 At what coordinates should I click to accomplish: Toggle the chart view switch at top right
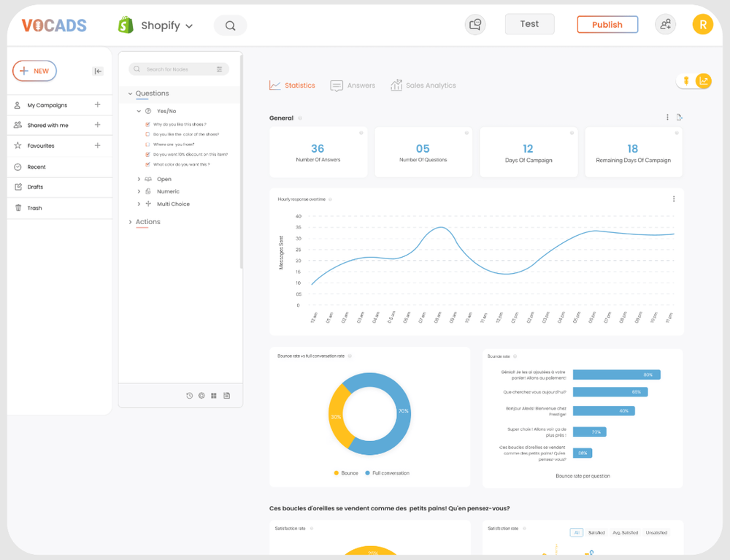tap(693, 83)
